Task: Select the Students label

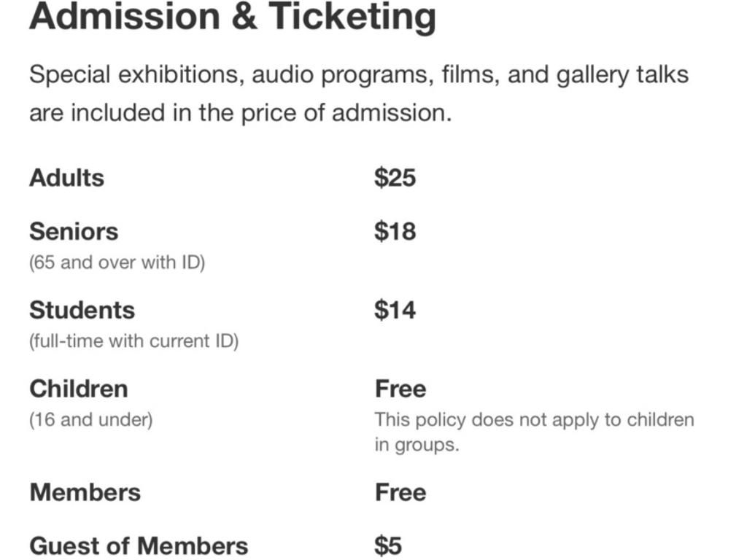Action: tap(82, 310)
